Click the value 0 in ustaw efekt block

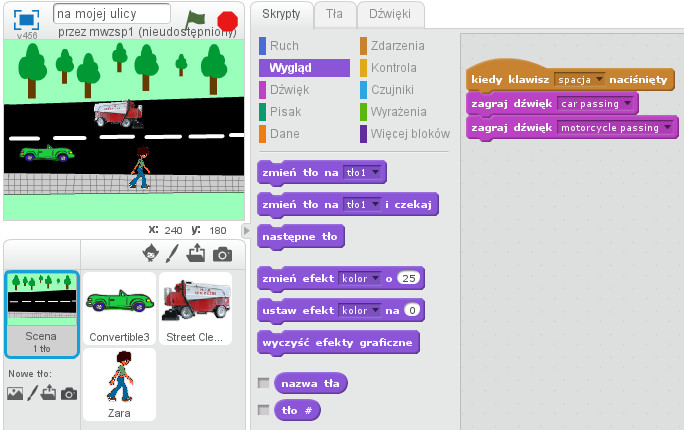(412, 310)
